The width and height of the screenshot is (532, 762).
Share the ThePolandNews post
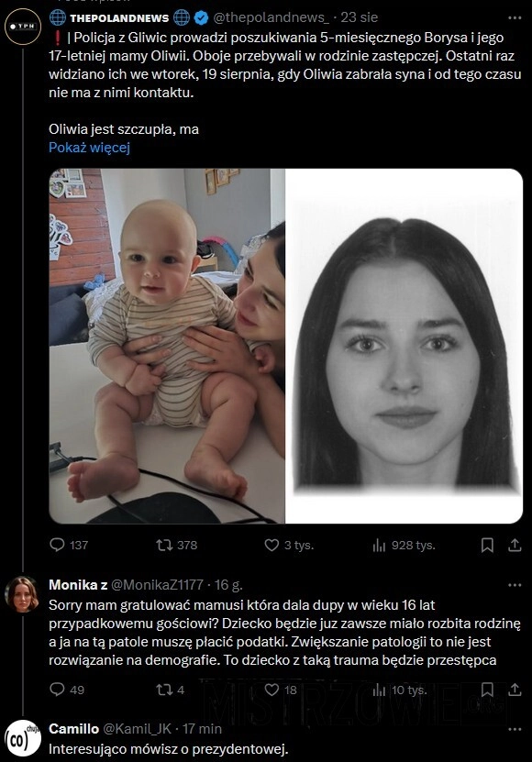(x=515, y=545)
